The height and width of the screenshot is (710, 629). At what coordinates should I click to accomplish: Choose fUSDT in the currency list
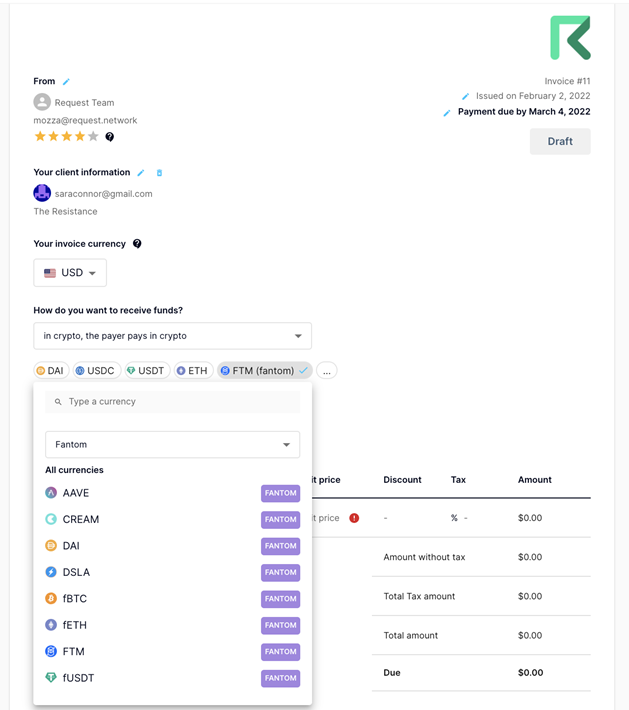click(78, 678)
